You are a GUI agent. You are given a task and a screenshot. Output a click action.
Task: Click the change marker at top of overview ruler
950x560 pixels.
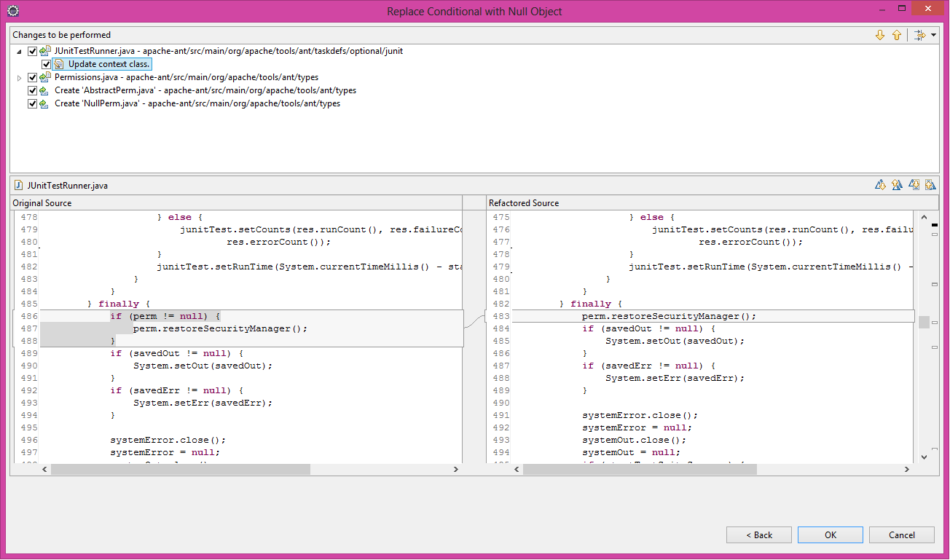(935, 224)
